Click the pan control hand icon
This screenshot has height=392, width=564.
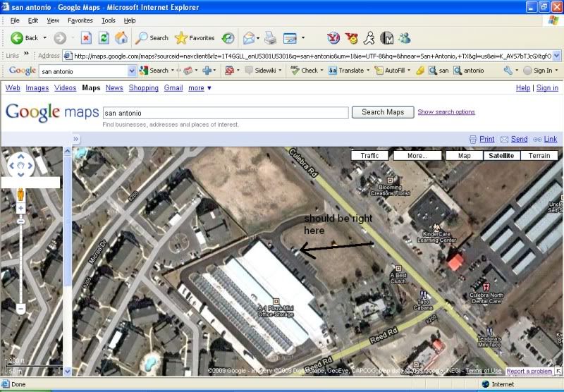click(x=21, y=166)
